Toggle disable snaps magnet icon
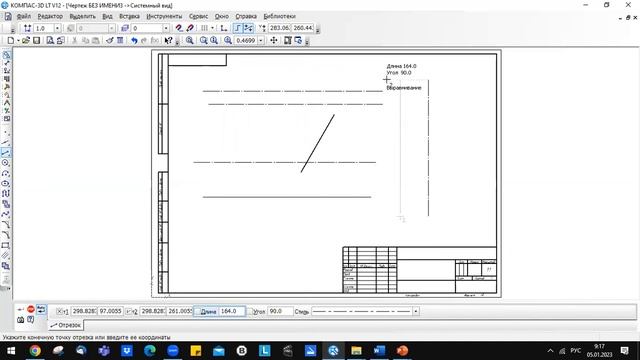Image resolution: width=640 pixels, height=360 pixels. (x=190, y=28)
